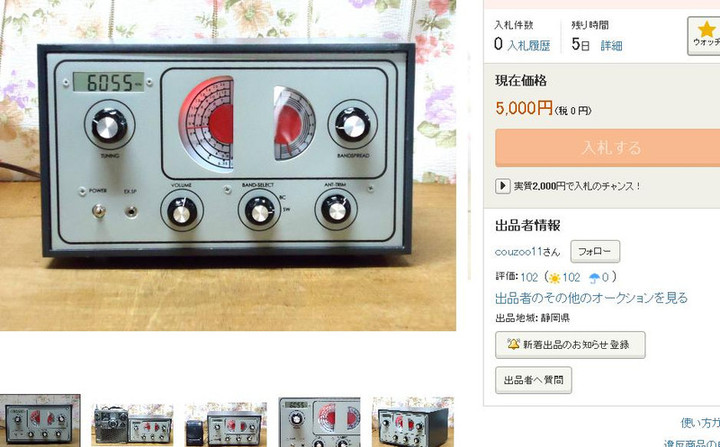Select the fourth close-up dial thumbnail
Viewport: 720px width, 447px height.
[x=319, y=422]
